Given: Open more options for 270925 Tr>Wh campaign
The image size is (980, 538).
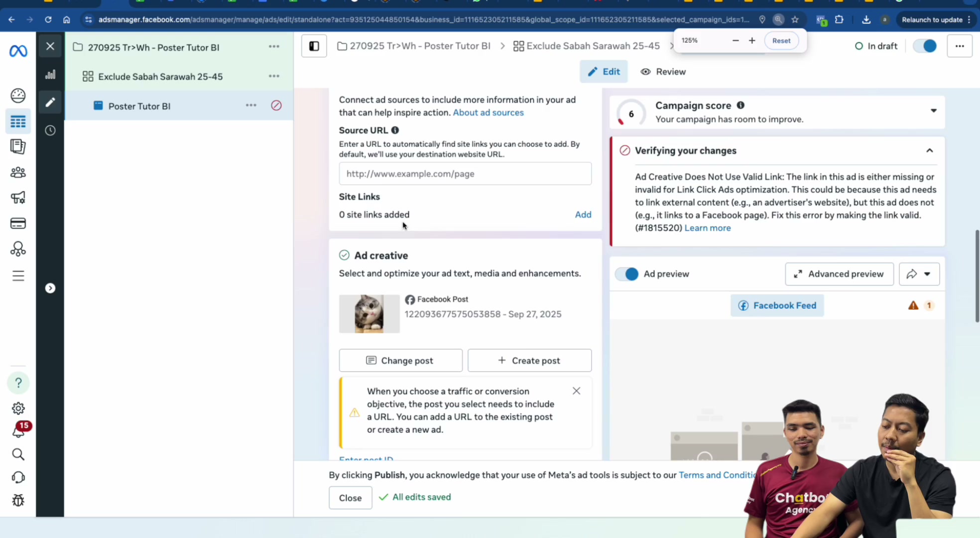Looking at the screenshot, I should tap(274, 47).
